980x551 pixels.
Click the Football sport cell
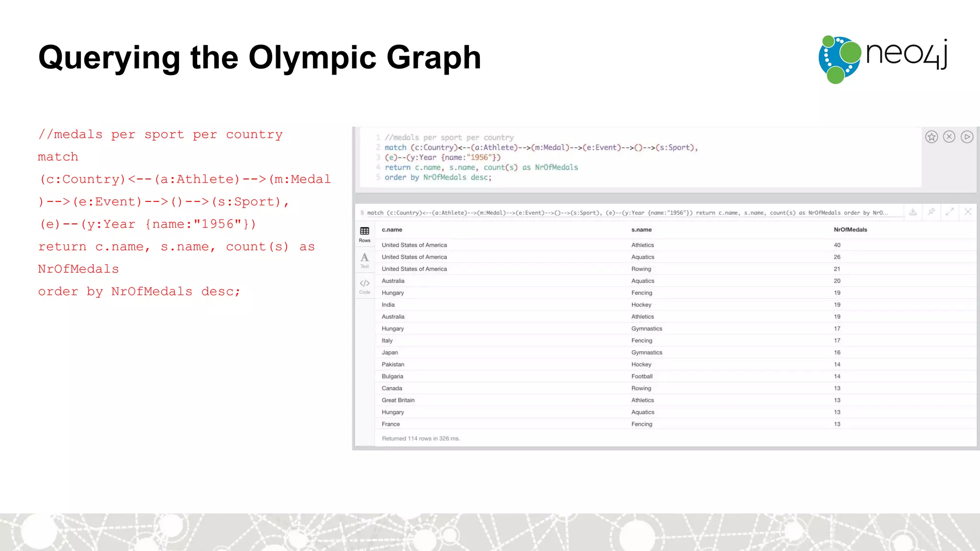pos(642,376)
